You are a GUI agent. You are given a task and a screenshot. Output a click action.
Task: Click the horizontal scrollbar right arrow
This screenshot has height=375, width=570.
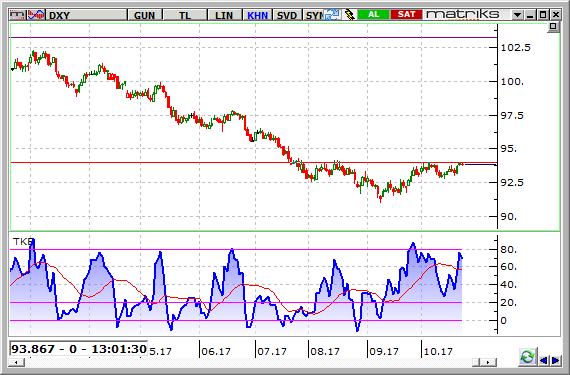click(x=489, y=362)
